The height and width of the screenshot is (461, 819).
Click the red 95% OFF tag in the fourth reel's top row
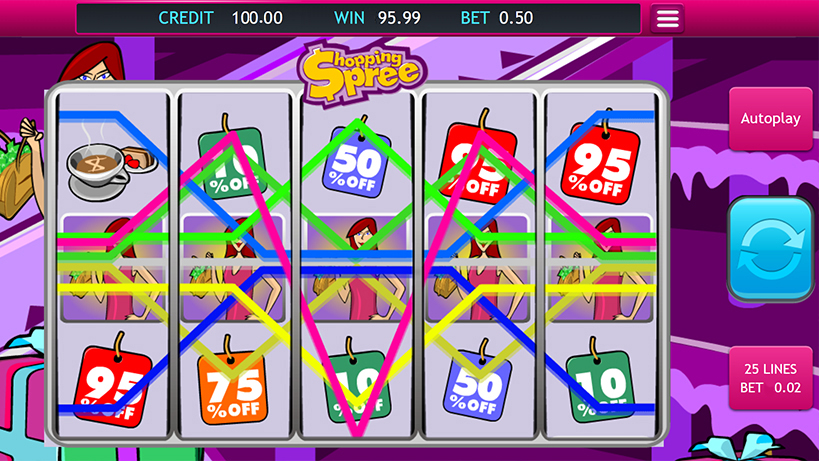click(x=478, y=158)
